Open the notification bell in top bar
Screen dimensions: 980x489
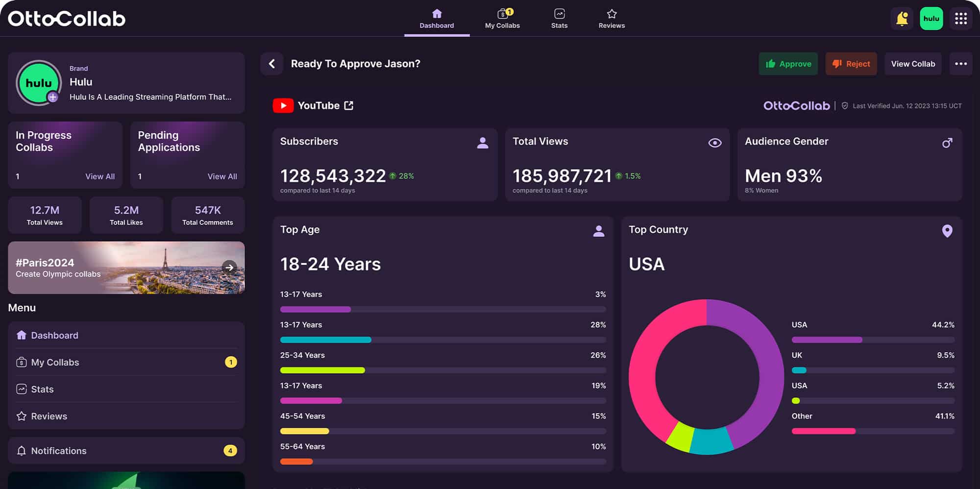pyautogui.click(x=902, y=19)
